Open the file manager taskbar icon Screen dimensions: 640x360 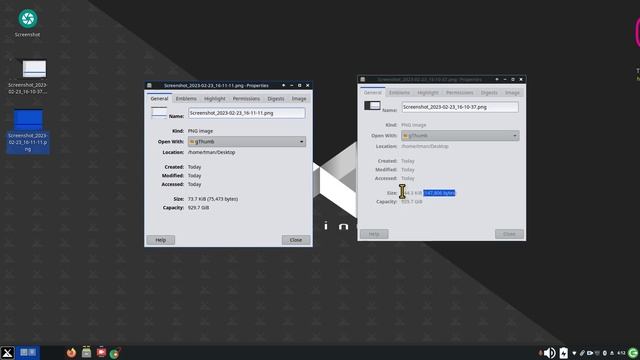[87, 353]
